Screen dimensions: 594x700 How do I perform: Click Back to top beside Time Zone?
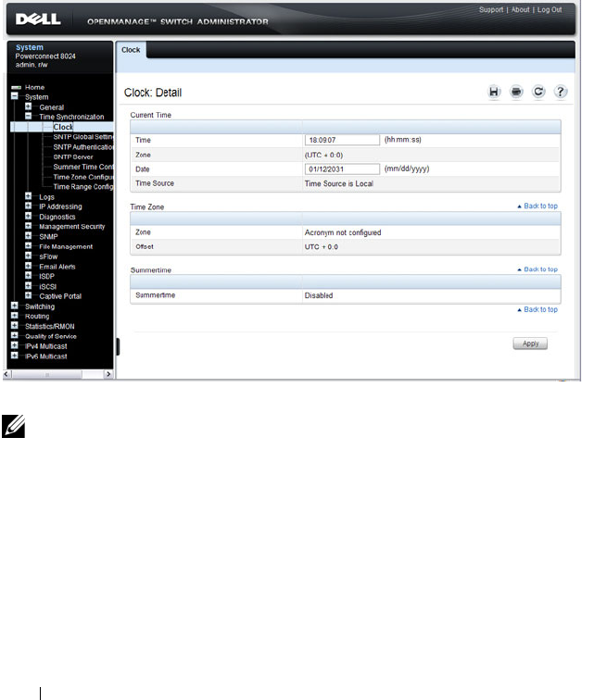pyautogui.click(x=537, y=206)
